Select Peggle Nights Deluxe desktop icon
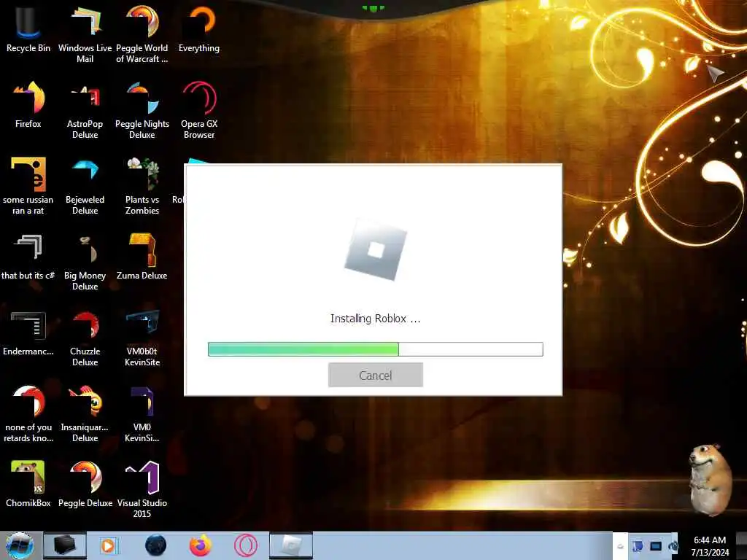 (x=142, y=110)
